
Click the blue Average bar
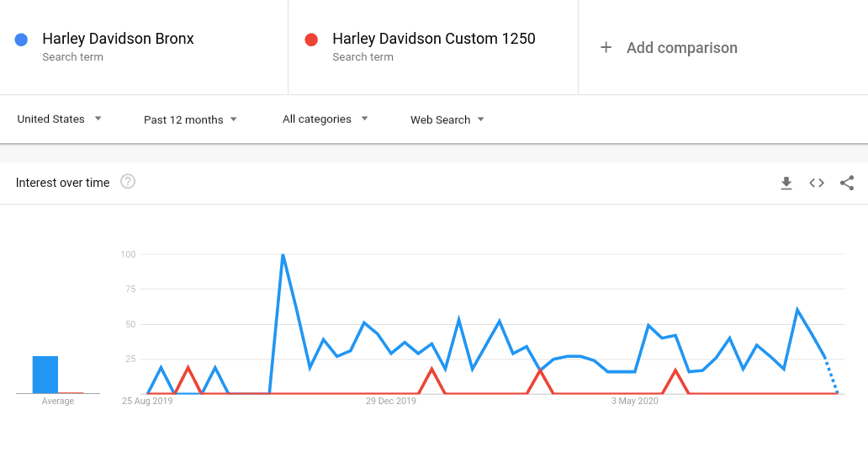pos(45,375)
